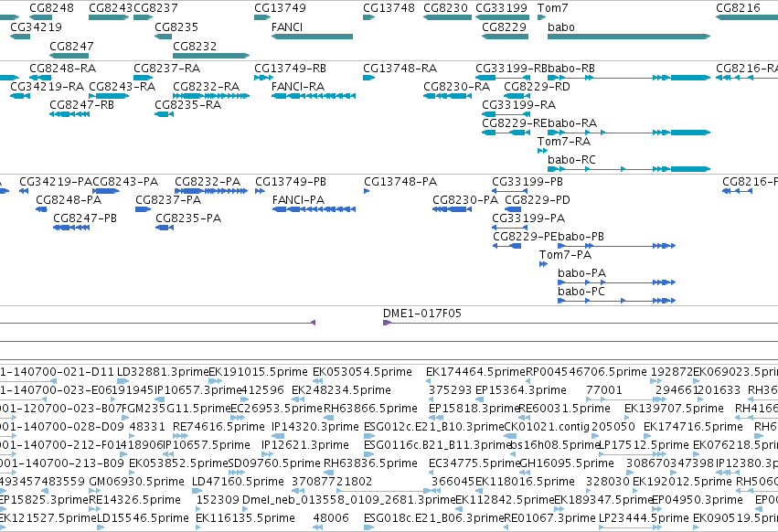Select the DME1-017F05 clone feature

pyautogui.click(x=581, y=323)
